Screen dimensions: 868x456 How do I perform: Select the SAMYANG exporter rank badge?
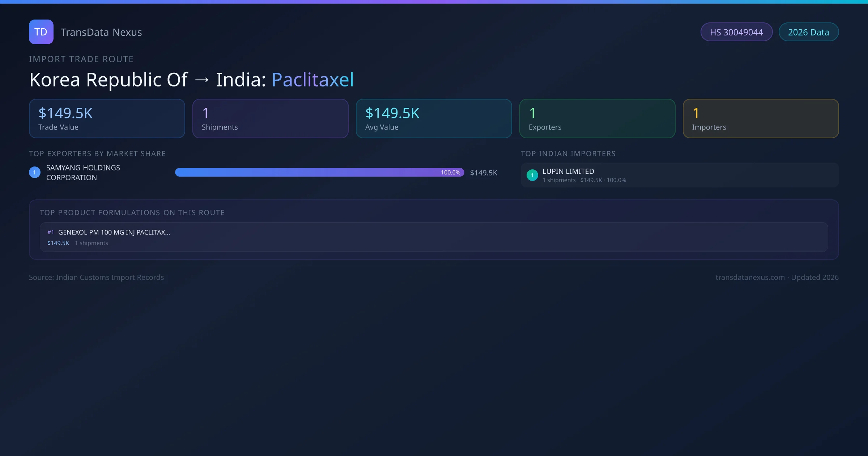coord(34,172)
